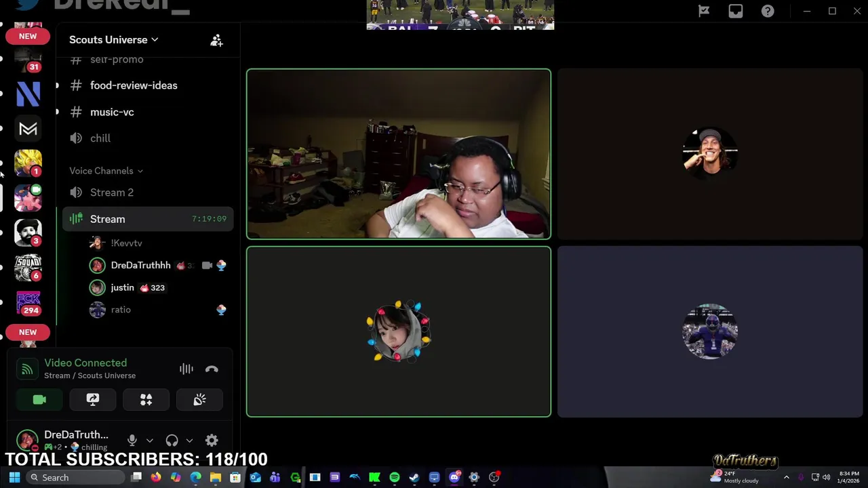This screenshot has width=868, height=488.
Task: Open the Windows Start menu
Action: coord(14,477)
